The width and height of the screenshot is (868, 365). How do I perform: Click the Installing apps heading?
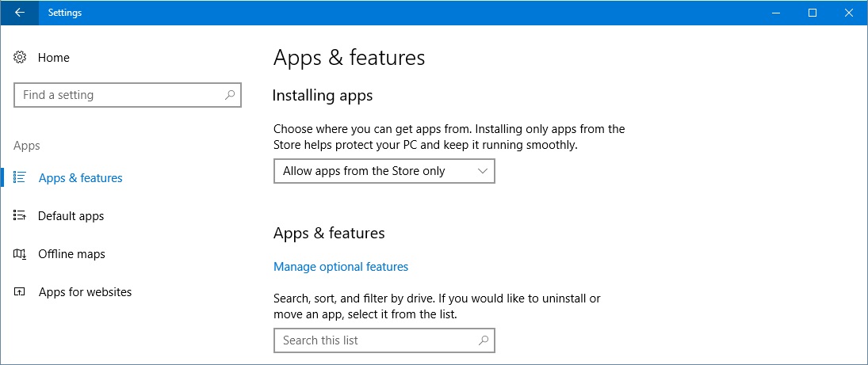pos(323,96)
